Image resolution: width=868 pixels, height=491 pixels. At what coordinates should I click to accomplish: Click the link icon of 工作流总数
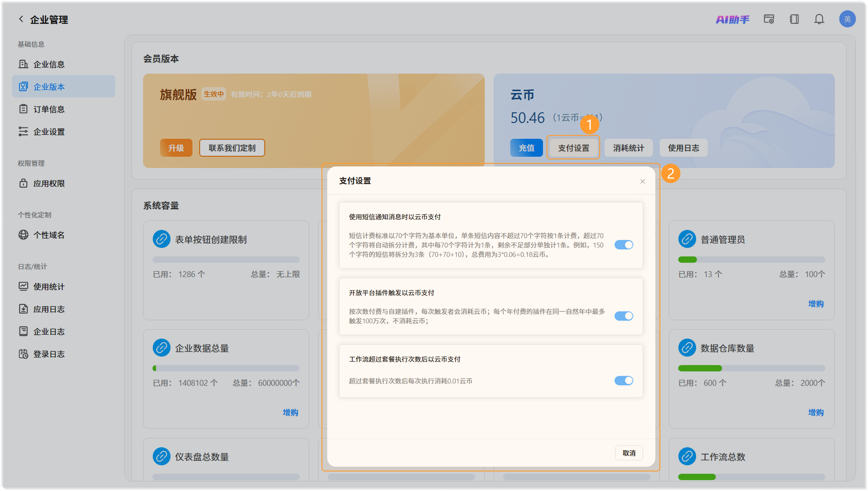[x=687, y=456]
